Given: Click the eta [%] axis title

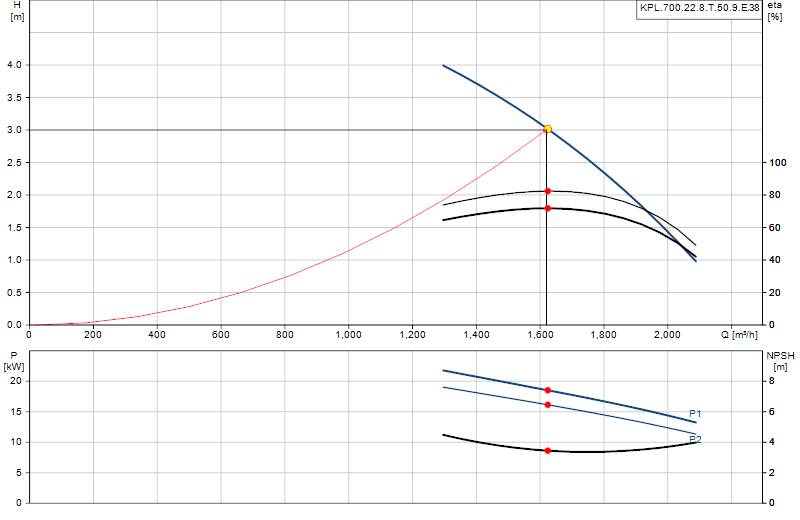Looking at the screenshot, I should click(x=774, y=11).
